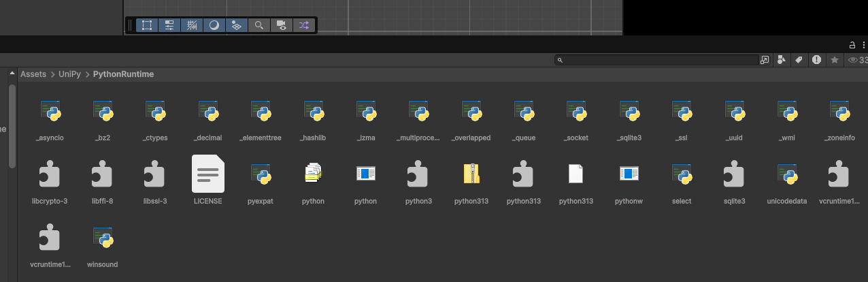Select the pyexpat file
The image size is (868, 282).
point(261,183)
